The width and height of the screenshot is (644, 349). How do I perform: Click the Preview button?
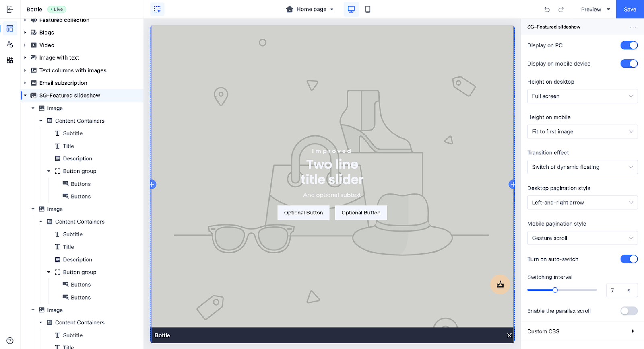tap(591, 9)
